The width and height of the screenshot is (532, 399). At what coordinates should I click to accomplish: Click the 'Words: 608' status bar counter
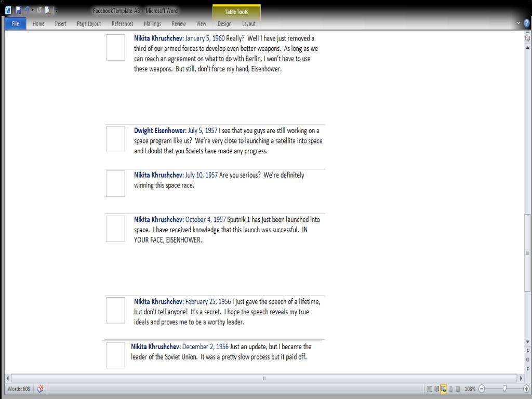pos(19,389)
